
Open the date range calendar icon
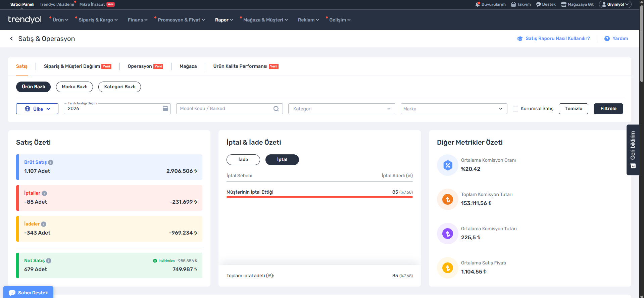tap(165, 108)
